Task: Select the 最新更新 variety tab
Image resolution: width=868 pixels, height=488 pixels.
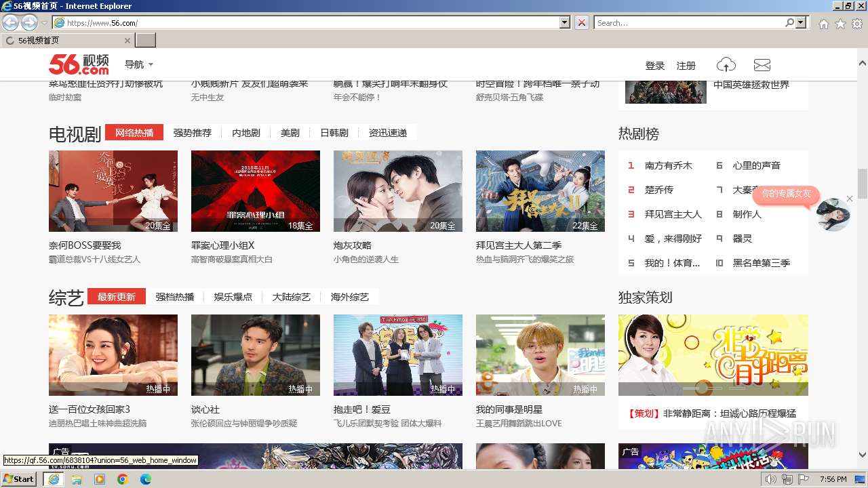Action: 117,297
